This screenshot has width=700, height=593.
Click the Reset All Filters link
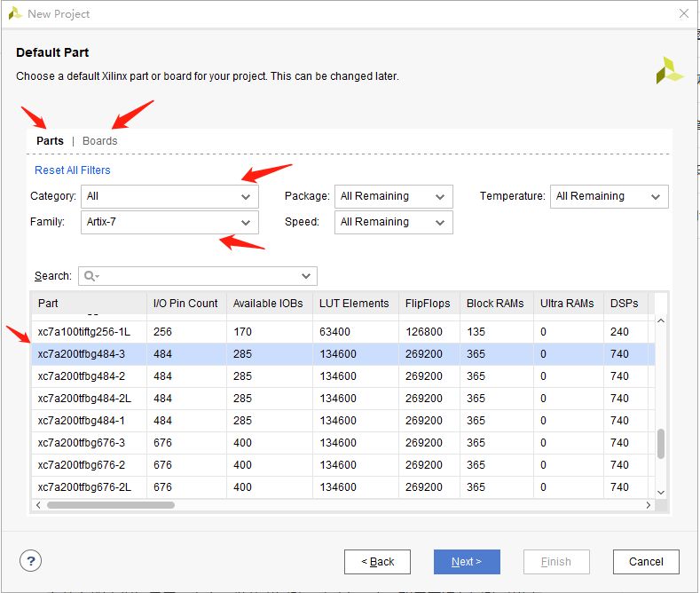[73, 170]
